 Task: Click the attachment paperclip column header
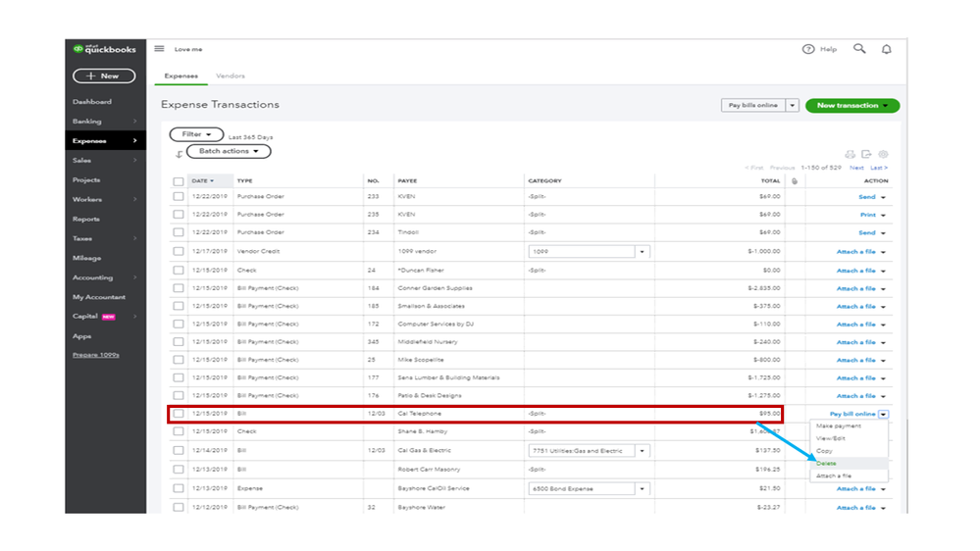[x=795, y=181]
